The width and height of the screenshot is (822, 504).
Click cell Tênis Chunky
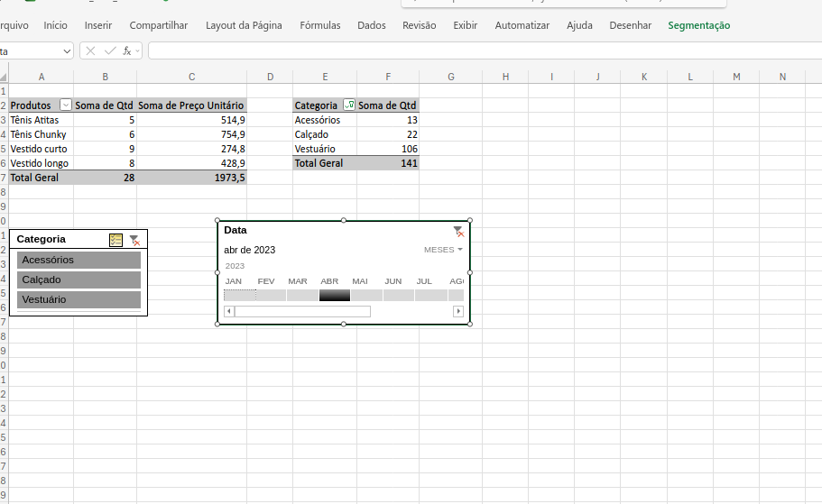point(42,134)
